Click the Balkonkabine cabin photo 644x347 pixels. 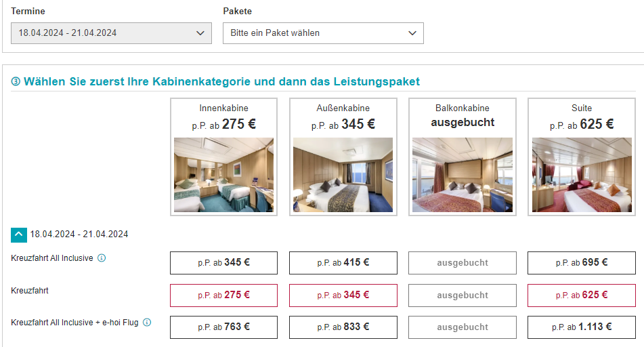(463, 175)
